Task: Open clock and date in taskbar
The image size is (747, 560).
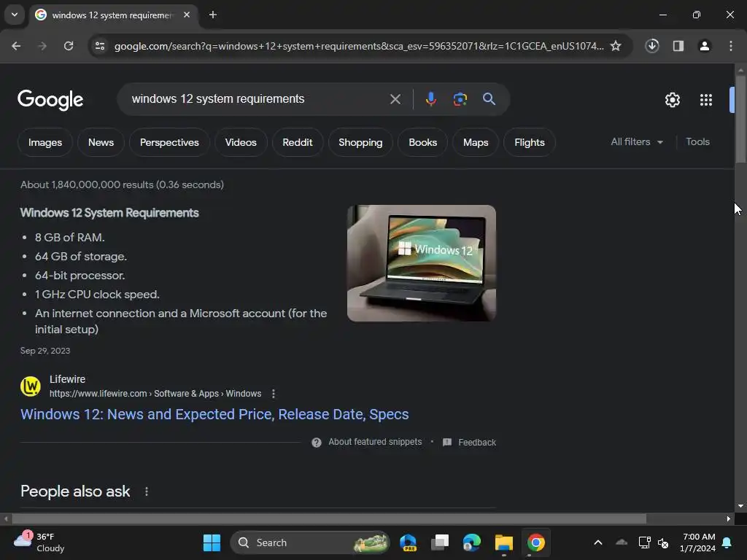Action: click(698, 542)
